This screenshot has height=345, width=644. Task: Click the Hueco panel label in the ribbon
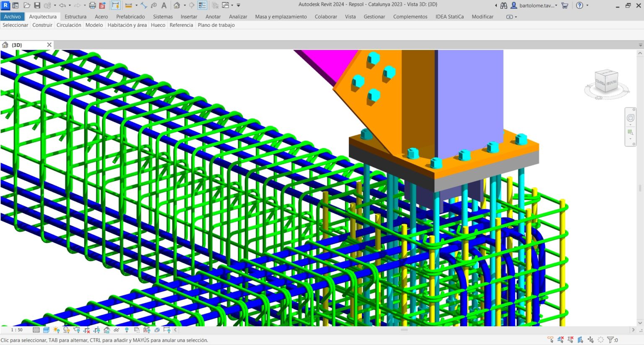coord(158,25)
